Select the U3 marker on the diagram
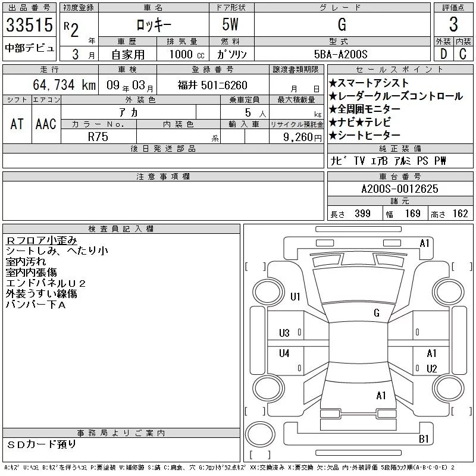The image size is (476, 476). pos(284,333)
